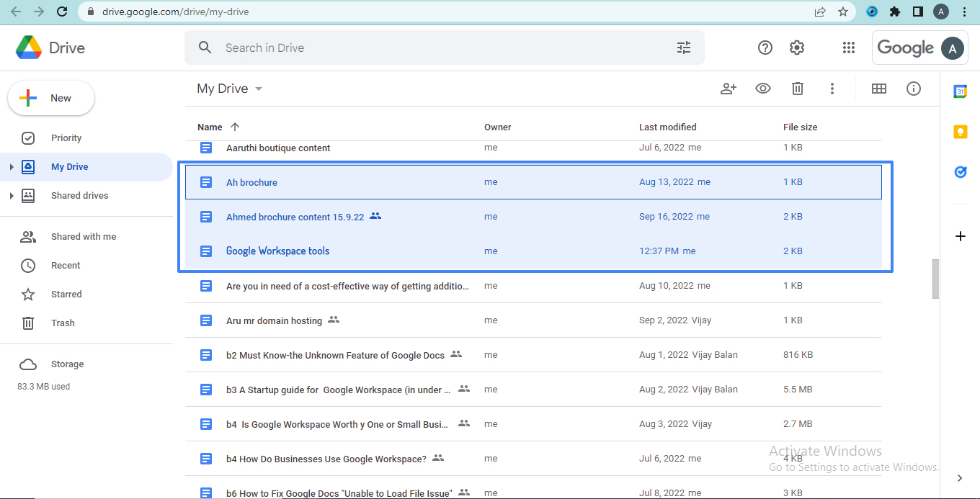Open More actions three-dot menu

tap(832, 89)
